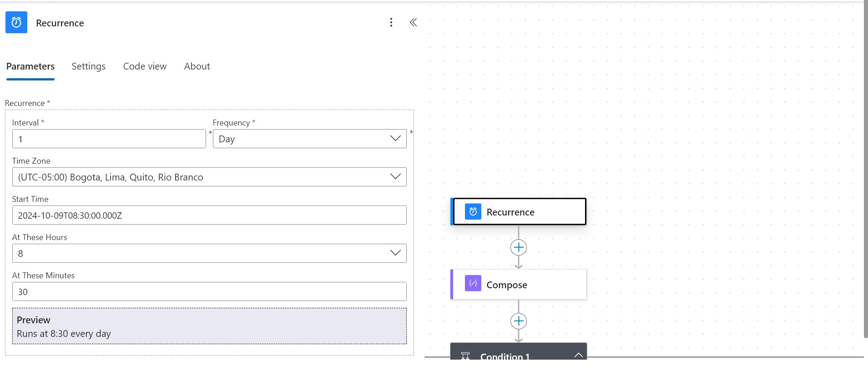This screenshot has width=868, height=391.
Task: Click the At These Minutes field
Action: point(209,292)
